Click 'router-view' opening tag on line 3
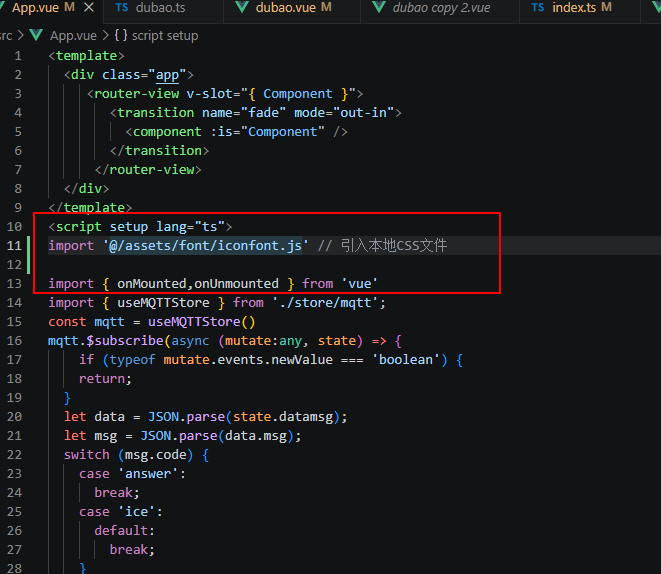This screenshot has width=661, height=574. point(137,94)
